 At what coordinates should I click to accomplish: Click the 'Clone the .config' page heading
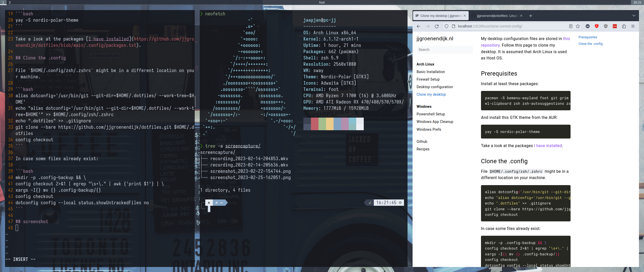(504, 161)
